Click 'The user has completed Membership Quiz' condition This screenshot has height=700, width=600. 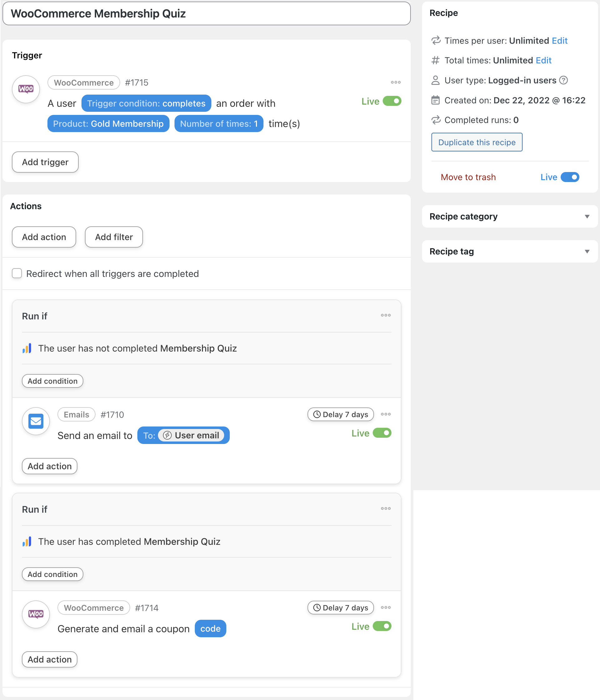click(129, 542)
